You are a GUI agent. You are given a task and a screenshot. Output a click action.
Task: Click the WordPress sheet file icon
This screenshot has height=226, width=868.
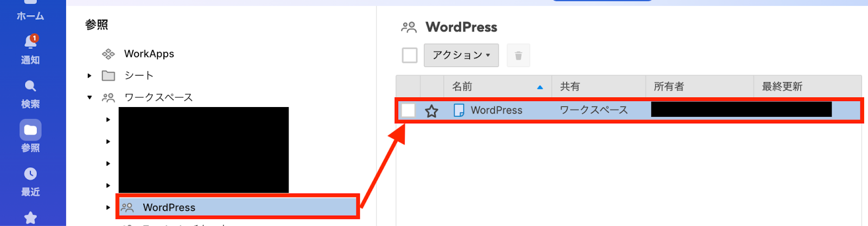coord(458,110)
